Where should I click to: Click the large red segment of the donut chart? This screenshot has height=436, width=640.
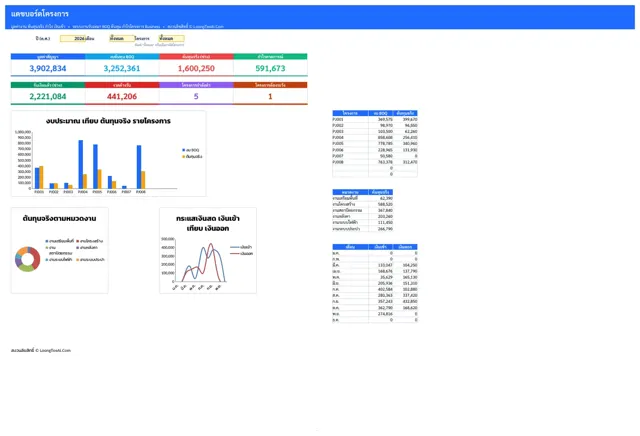pyautogui.click(x=37, y=258)
